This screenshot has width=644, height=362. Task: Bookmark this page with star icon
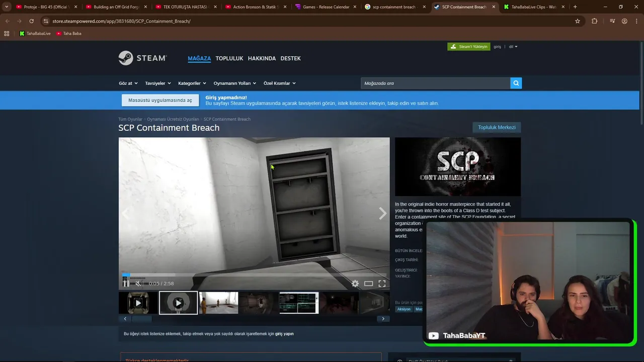click(x=578, y=21)
